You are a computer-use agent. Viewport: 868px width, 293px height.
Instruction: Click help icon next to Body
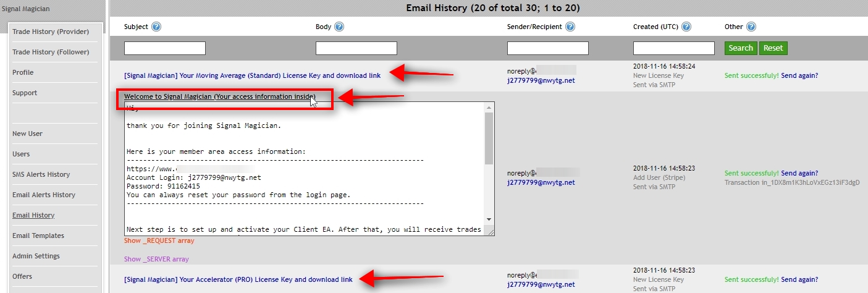[339, 27]
